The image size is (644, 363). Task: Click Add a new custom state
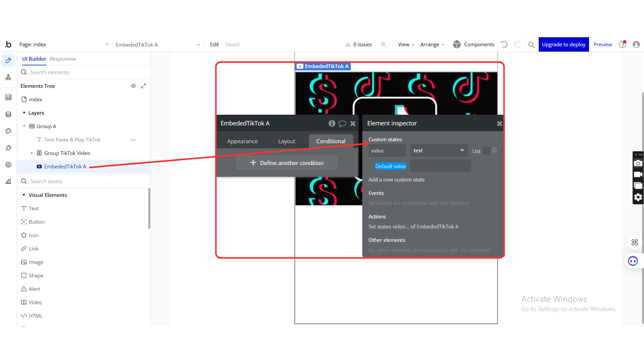pyautogui.click(x=397, y=180)
